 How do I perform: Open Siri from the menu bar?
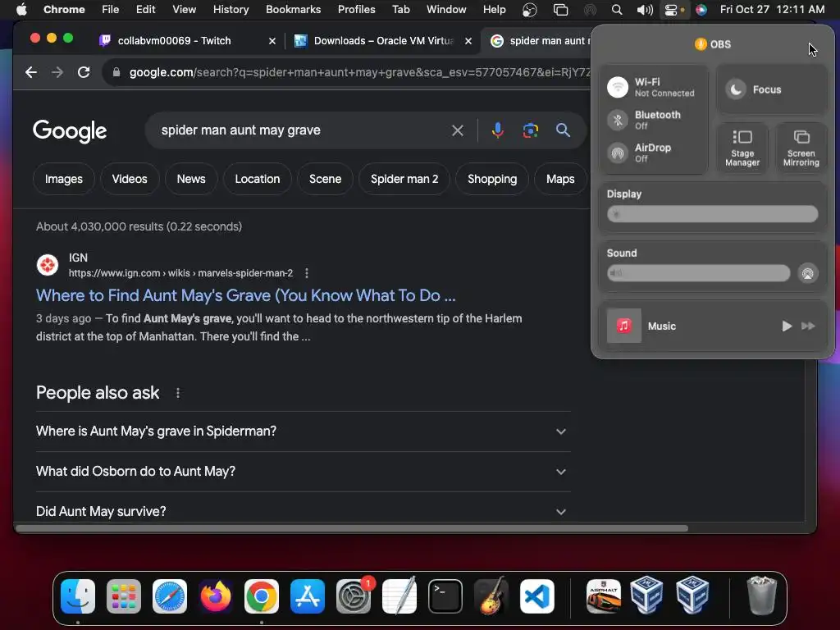701,10
